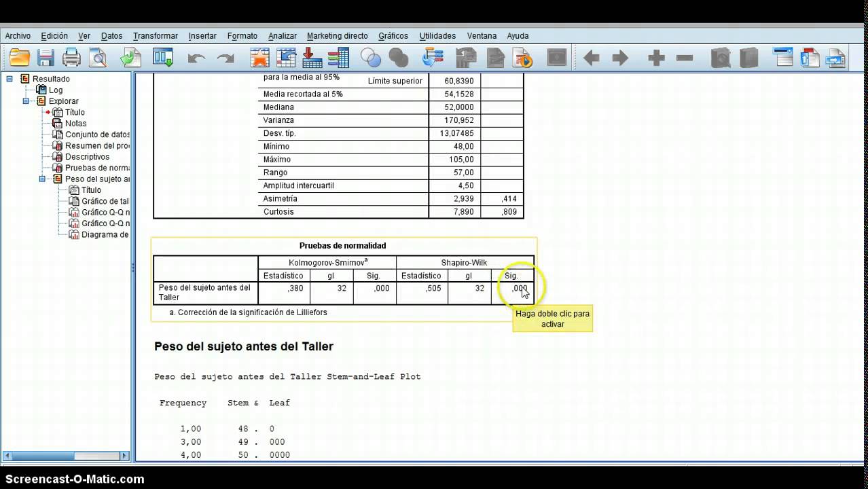
Task: Select the Explorar outline item label
Action: tap(64, 101)
